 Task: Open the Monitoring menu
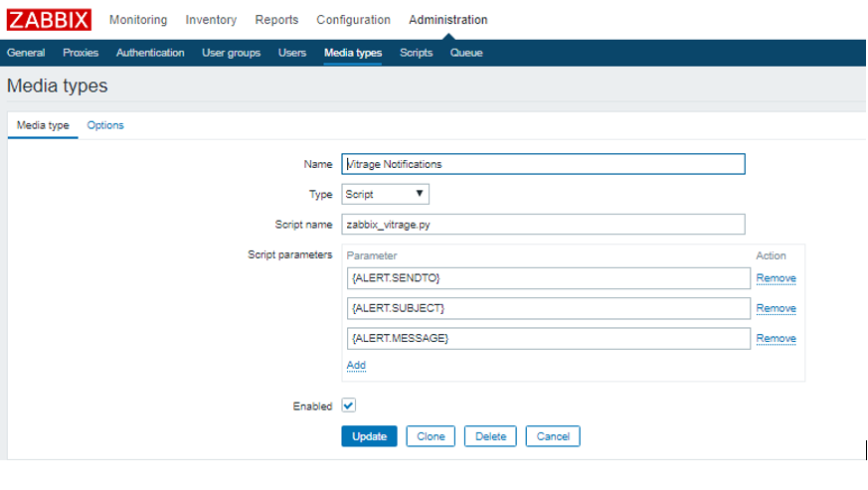point(138,20)
